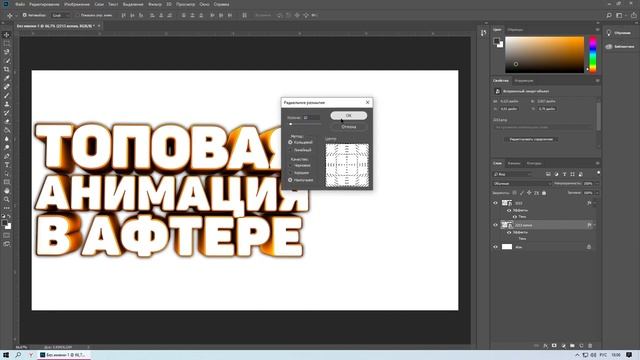640x360 pixels.
Task: Open the Обычные blend mode dropdown
Action: point(522,184)
